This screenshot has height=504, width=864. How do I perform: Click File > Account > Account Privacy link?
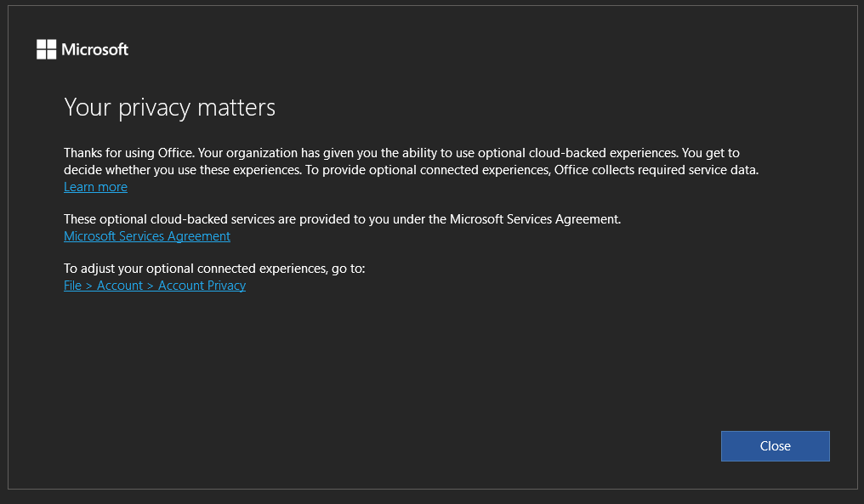click(154, 285)
